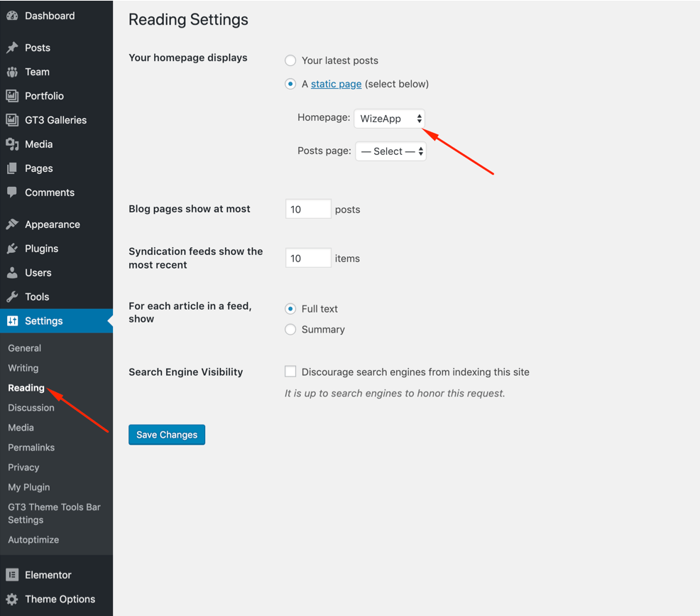
Task: Click the Save Changes button
Action: pyautogui.click(x=167, y=435)
